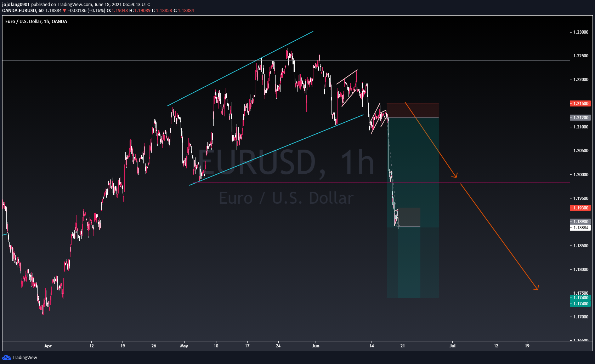Click the red 1.19300 price label

(580, 208)
